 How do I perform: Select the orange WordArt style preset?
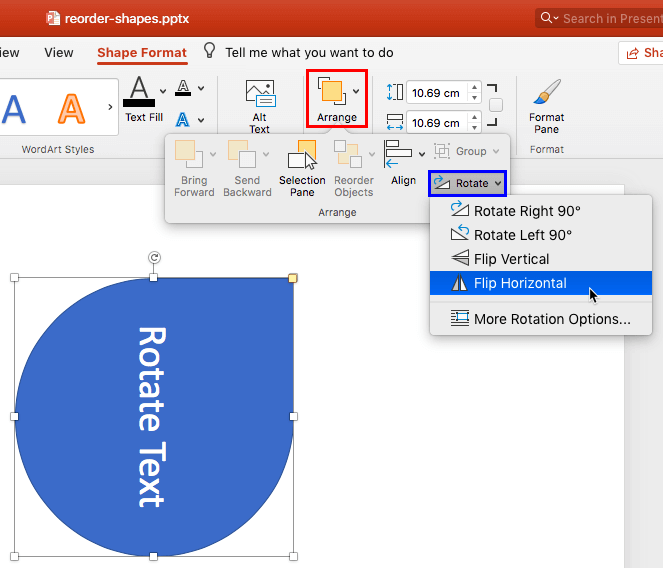coord(71,108)
